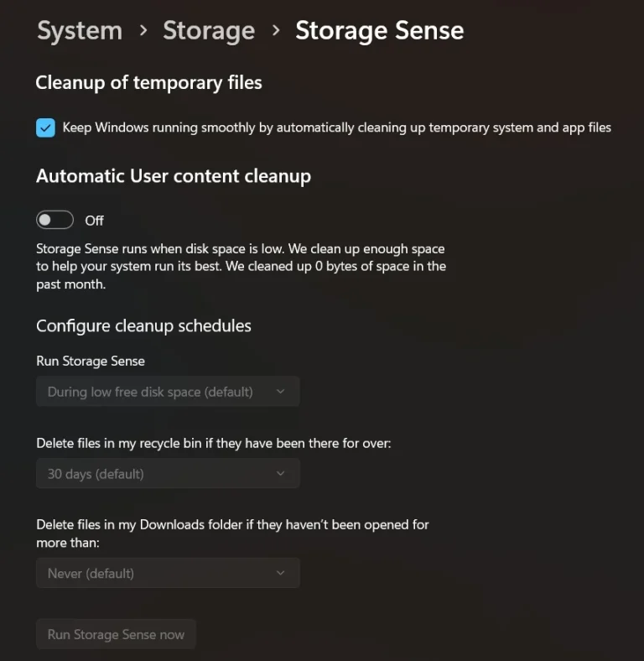Click the Storage Sense description paragraph
644x661 pixels.
point(241,267)
